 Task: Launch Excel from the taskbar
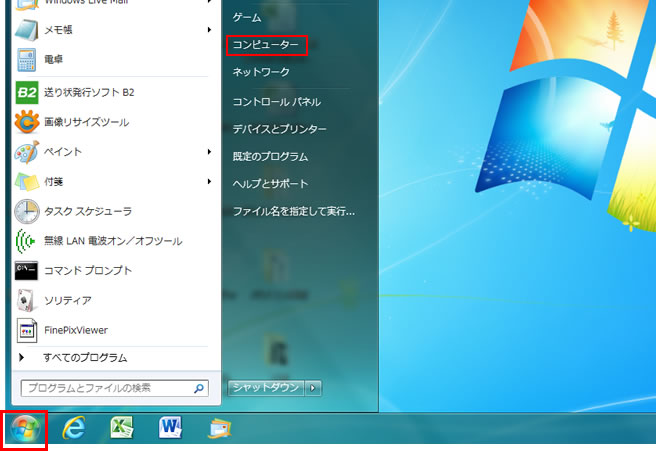pos(122,427)
